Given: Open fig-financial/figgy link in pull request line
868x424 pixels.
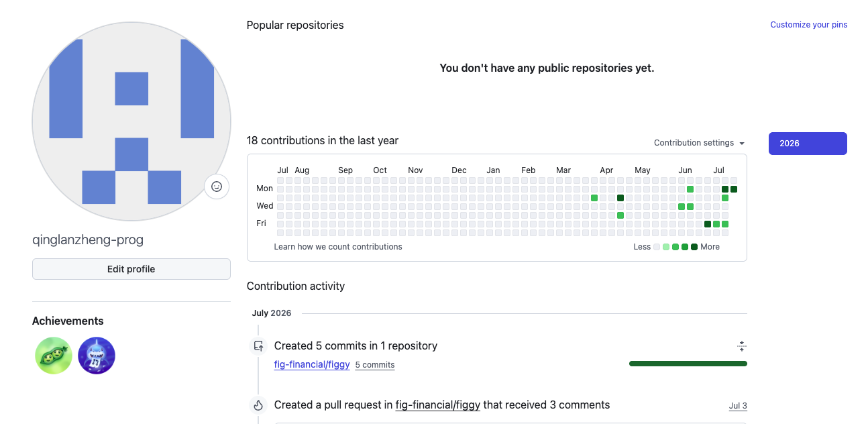Looking at the screenshot, I should (x=438, y=405).
